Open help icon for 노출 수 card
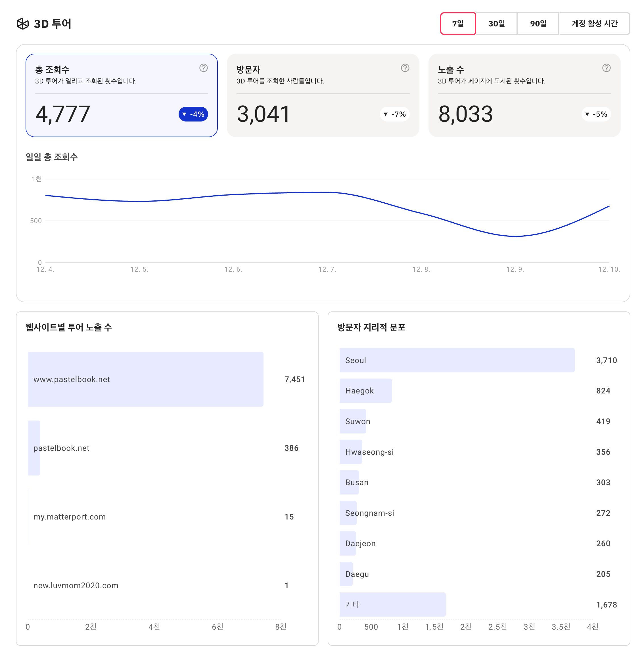Viewport: 644px width, 662px height. point(606,68)
